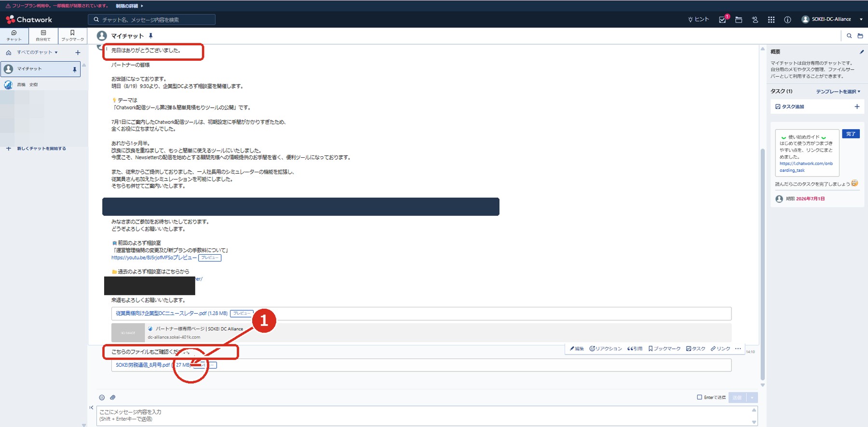Open the テンプレートを選択 dropdown

(838, 92)
